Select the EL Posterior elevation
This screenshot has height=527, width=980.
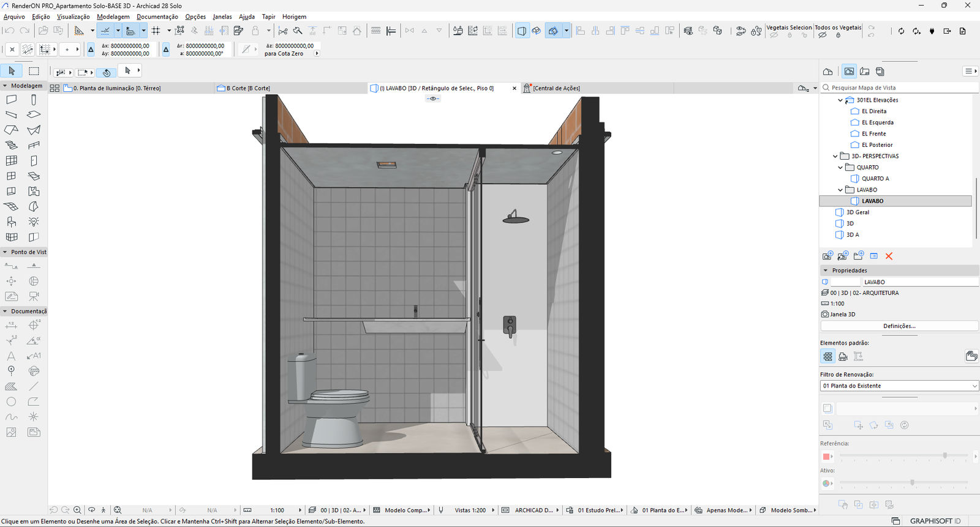(877, 145)
